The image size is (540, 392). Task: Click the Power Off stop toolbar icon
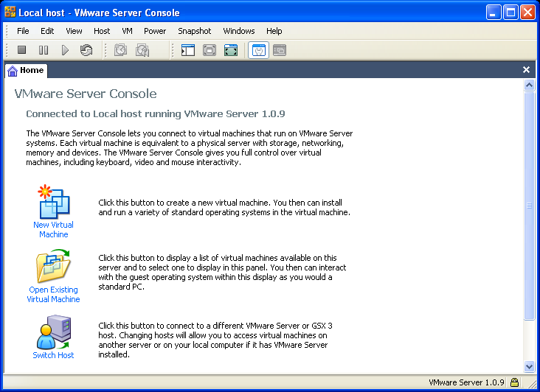21,50
